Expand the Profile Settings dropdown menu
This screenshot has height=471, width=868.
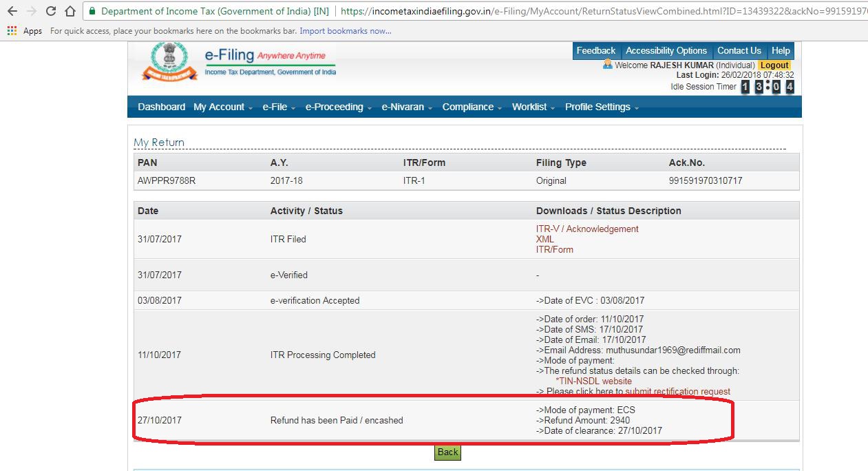[602, 107]
